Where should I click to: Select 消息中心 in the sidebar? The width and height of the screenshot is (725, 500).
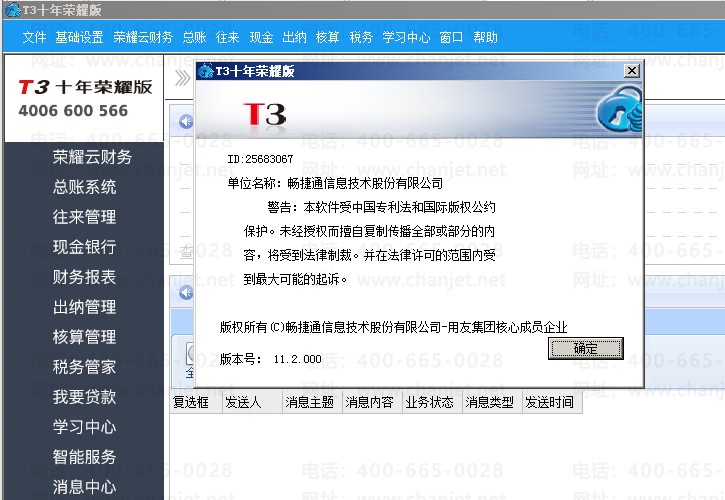[84, 487]
